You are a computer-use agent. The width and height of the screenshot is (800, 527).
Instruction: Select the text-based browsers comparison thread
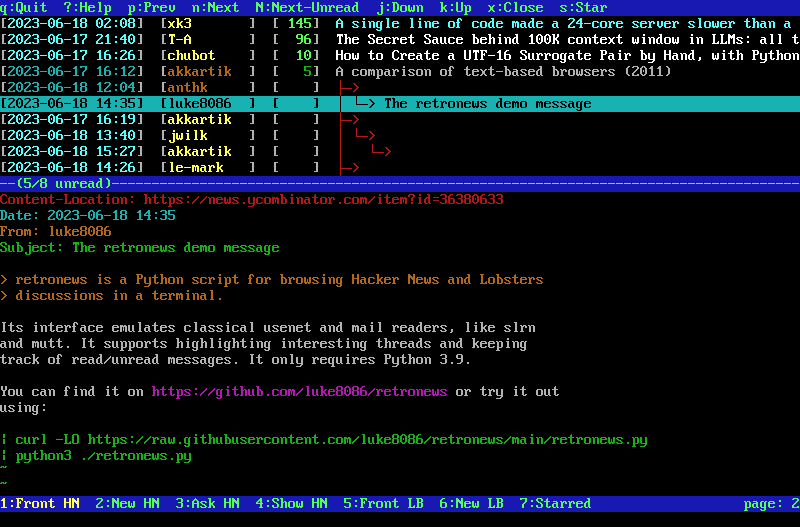pos(400,71)
